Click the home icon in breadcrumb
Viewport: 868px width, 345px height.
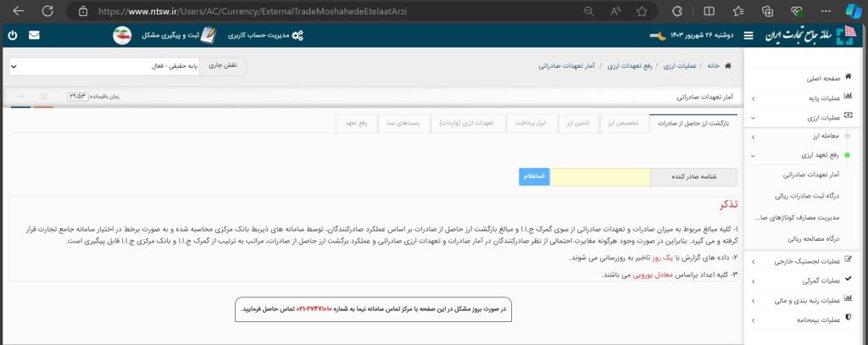pos(727,65)
